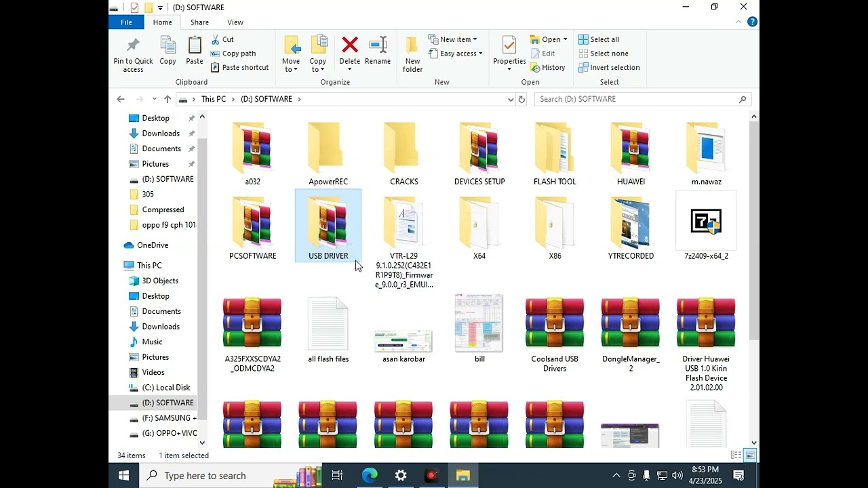
Task: Switch to the Home tab
Action: [x=162, y=22]
